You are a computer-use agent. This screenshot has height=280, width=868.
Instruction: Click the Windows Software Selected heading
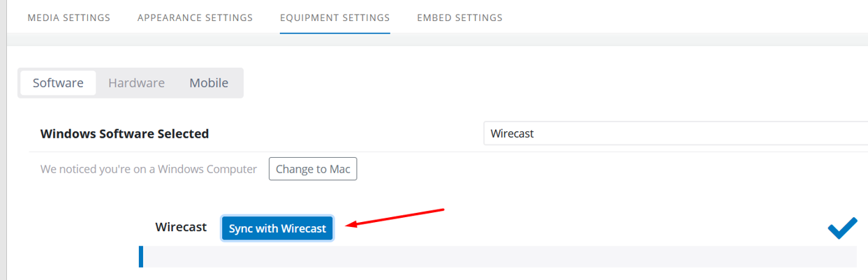pos(124,133)
